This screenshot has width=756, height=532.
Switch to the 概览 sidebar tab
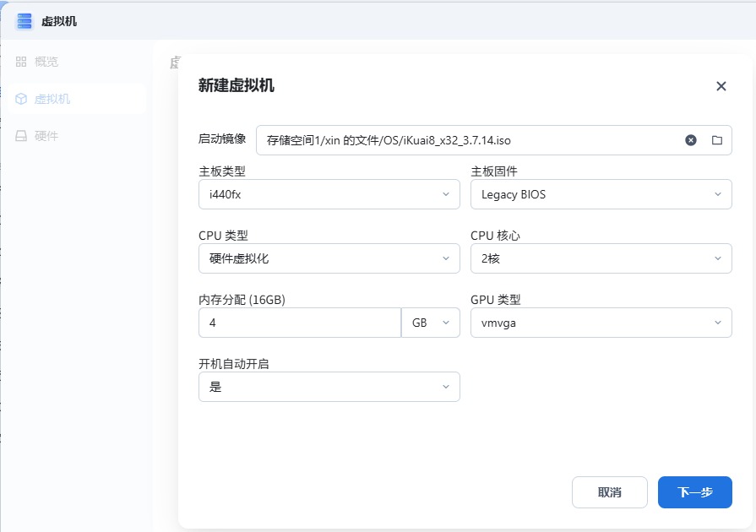46,62
